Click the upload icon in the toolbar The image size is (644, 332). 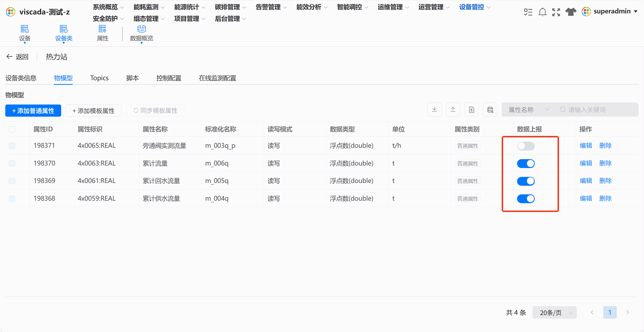tap(453, 110)
